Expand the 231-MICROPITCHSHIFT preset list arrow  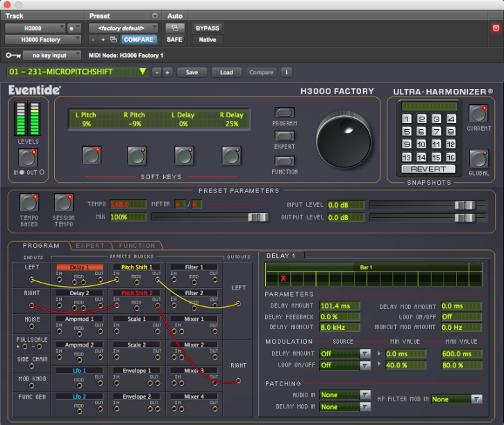pyautogui.click(x=142, y=72)
